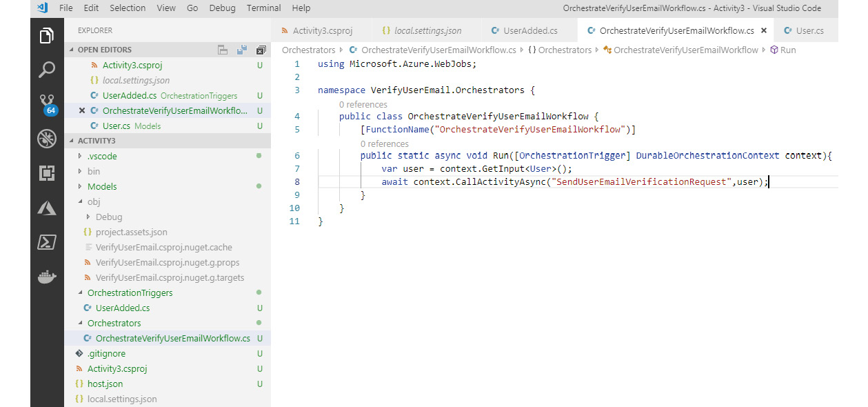Screen dimensions: 868x407
Task: Open project.assets.json in explorer tree
Action: tap(131, 232)
